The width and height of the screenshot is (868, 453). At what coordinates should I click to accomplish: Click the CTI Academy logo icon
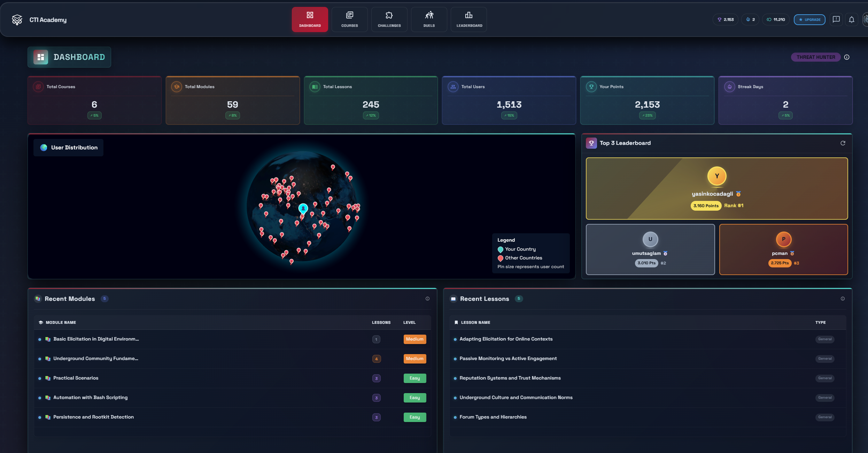coord(17,20)
